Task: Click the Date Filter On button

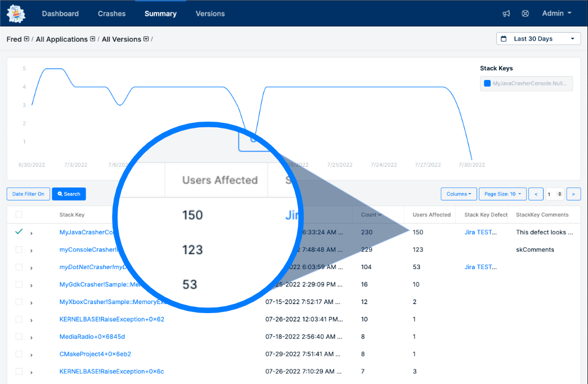Action: [28, 194]
